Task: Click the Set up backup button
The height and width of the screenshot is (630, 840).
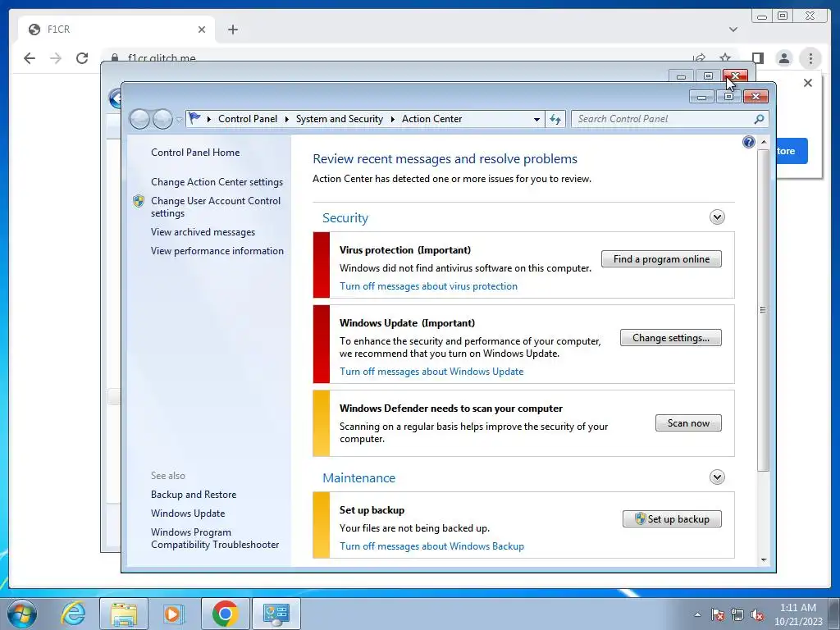Action: click(x=672, y=518)
